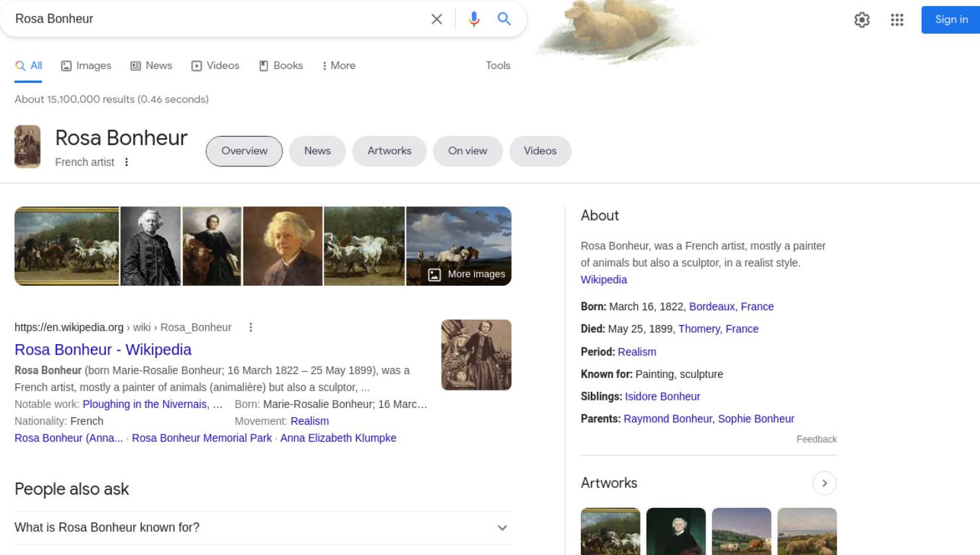This screenshot has width=980, height=555.
Task: Open the Realism link under Movement
Action: pyautogui.click(x=310, y=421)
